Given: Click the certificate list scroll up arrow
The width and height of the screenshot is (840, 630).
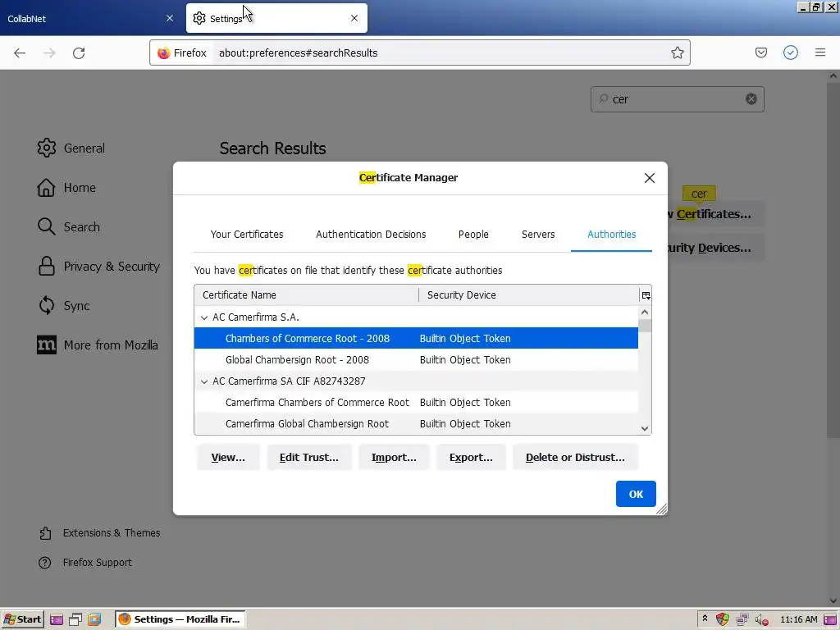Looking at the screenshot, I should pos(645,313).
